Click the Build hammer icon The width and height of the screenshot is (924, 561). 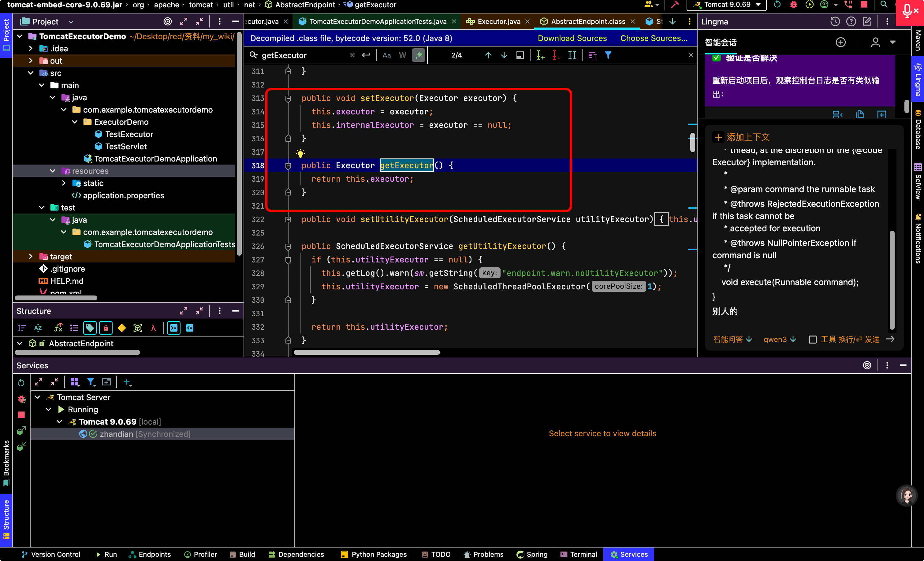coord(675,5)
